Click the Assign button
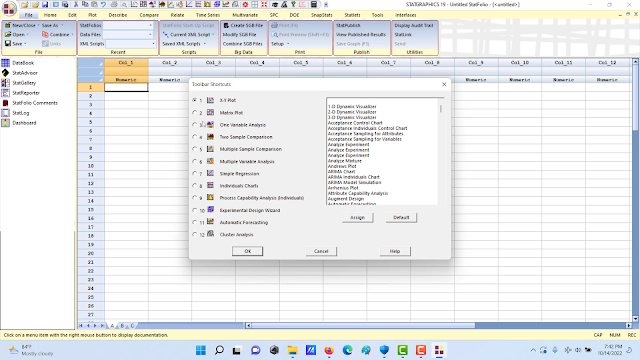Viewport: 640px width, 360px height. (x=357, y=218)
